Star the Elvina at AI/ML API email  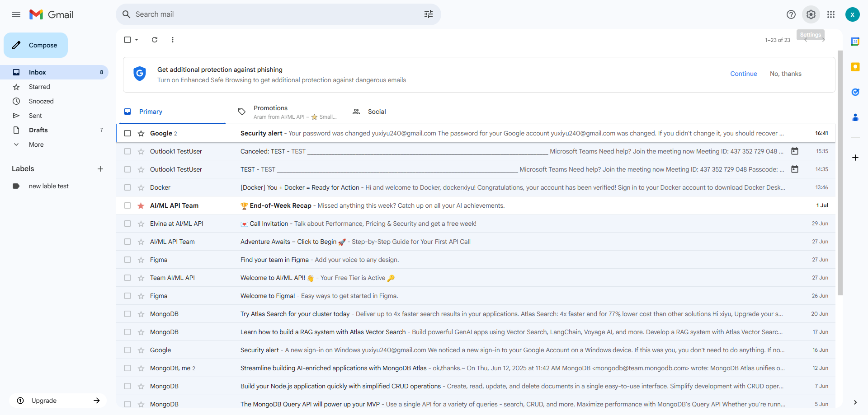point(141,224)
